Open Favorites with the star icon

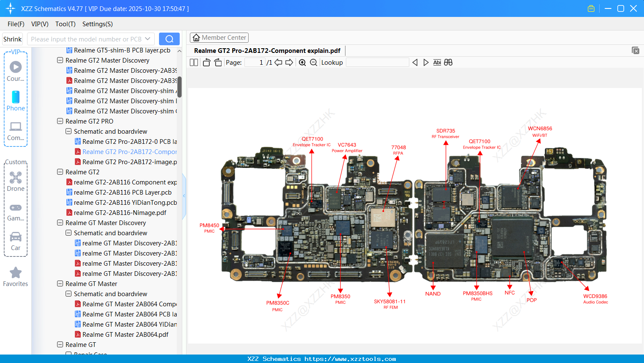pyautogui.click(x=16, y=277)
